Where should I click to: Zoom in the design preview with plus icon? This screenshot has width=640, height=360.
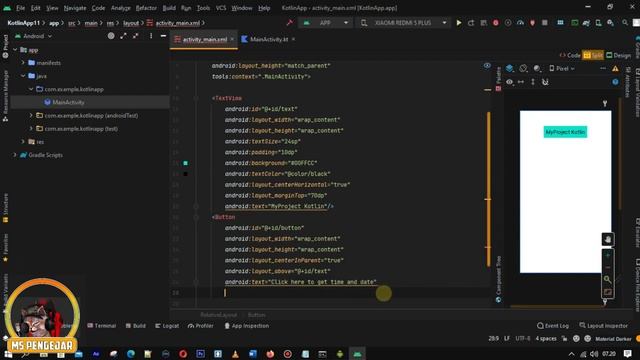(607, 255)
